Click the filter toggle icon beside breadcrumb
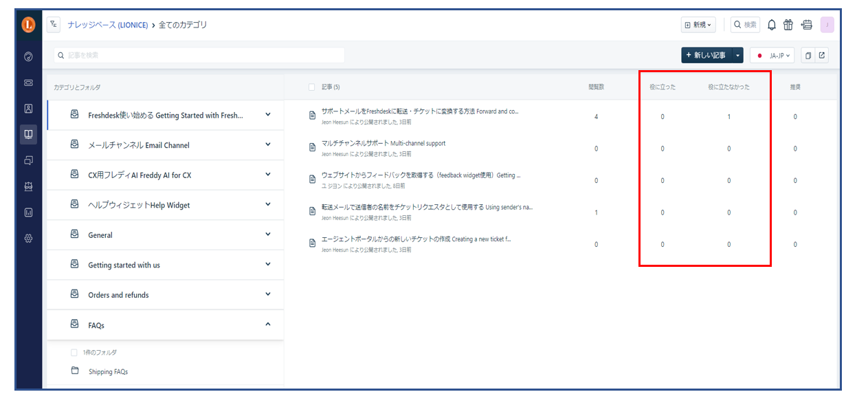 pyautogui.click(x=54, y=25)
